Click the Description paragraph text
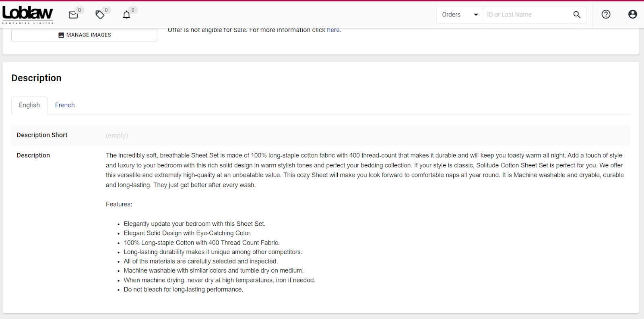644x319 pixels. coord(365,170)
